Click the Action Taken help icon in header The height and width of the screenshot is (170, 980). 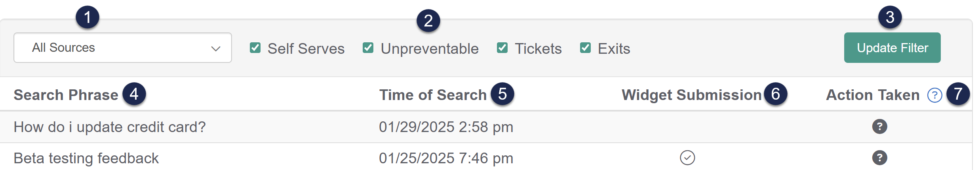[934, 95]
